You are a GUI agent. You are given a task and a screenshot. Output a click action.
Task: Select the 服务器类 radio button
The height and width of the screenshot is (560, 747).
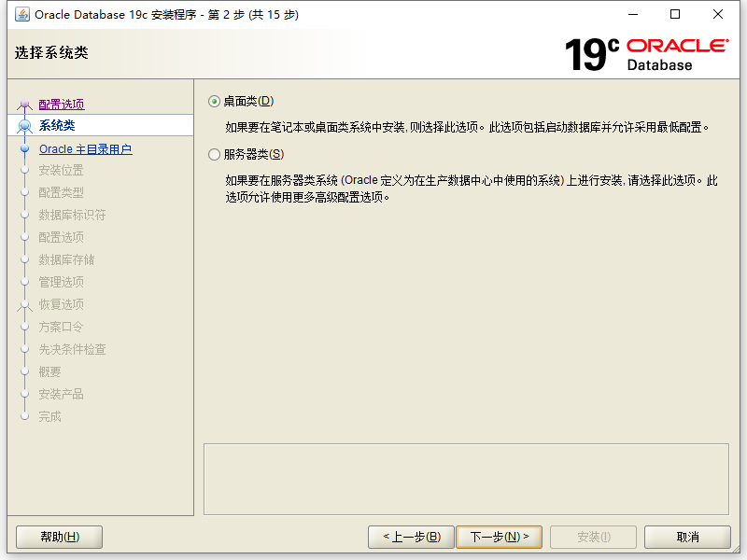pyautogui.click(x=214, y=154)
